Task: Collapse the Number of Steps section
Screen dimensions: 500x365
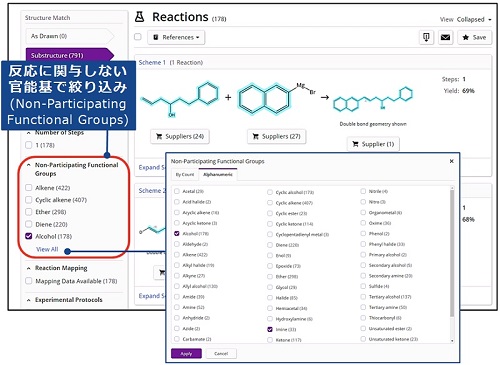Action: pos(29,133)
